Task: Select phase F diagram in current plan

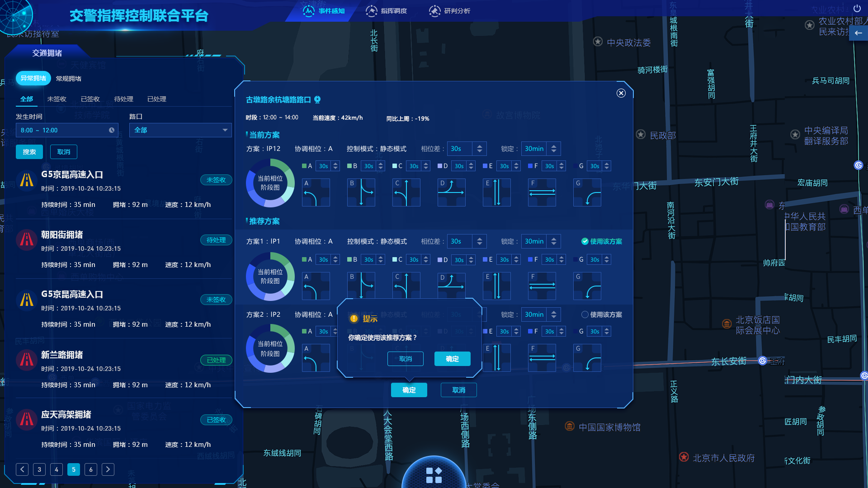Action: (x=542, y=192)
